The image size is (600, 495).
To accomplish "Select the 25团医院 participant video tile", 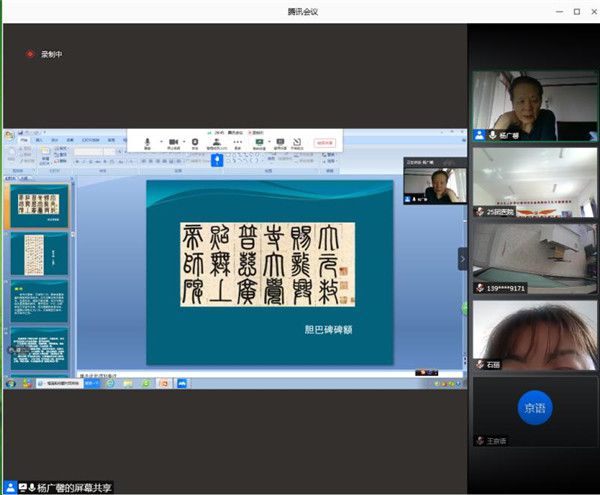I will point(535,182).
